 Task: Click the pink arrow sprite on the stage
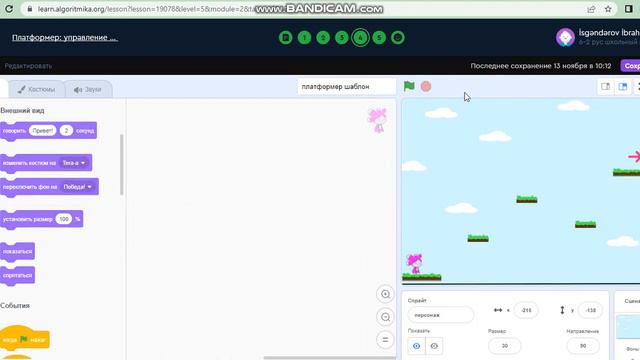634,157
